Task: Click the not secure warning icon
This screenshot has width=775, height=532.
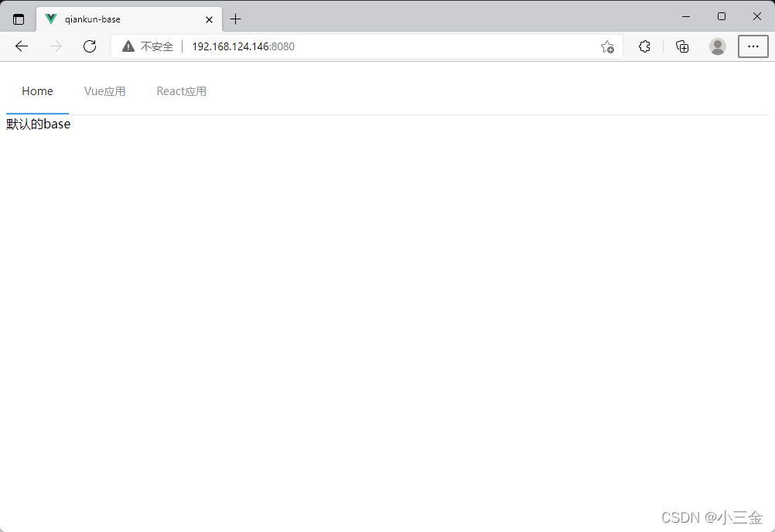Action: coord(128,46)
